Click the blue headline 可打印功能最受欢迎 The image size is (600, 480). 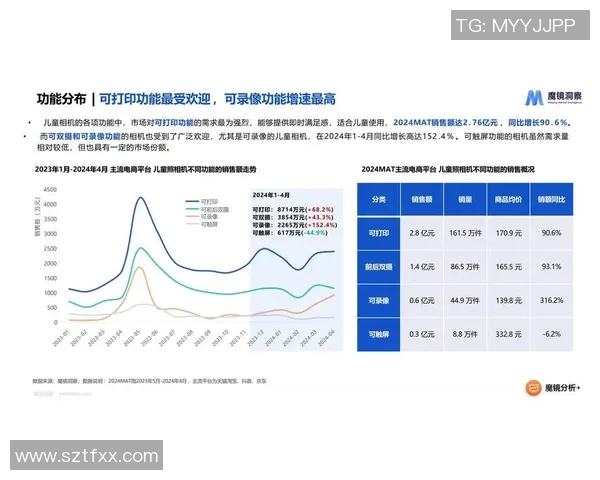click(x=155, y=99)
